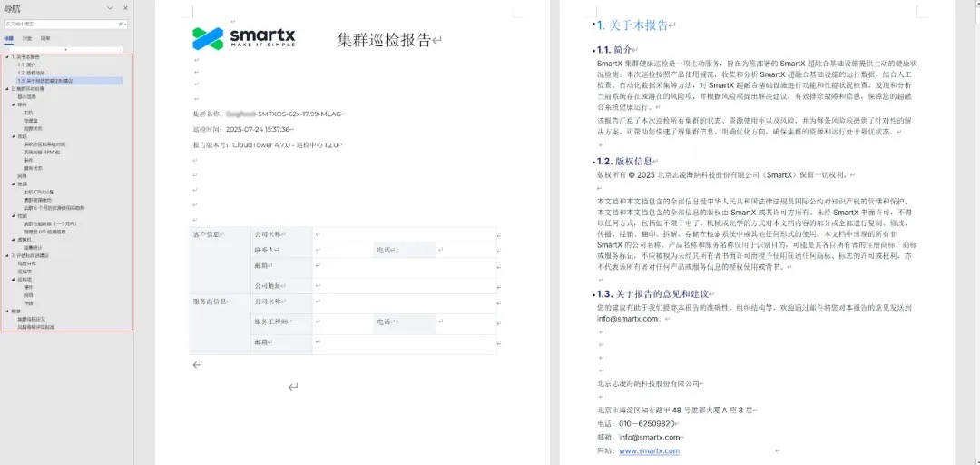The height and width of the screenshot is (465, 980).
Task: Collapse the 资源 section triangle in navigation
Action: pos(13,183)
